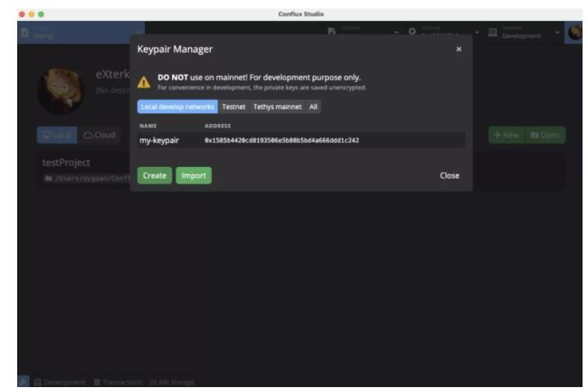The width and height of the screenshot is (588, 391).
Task: Select the Cloud projects tab behind the dialog
Action: coord(99,135)
